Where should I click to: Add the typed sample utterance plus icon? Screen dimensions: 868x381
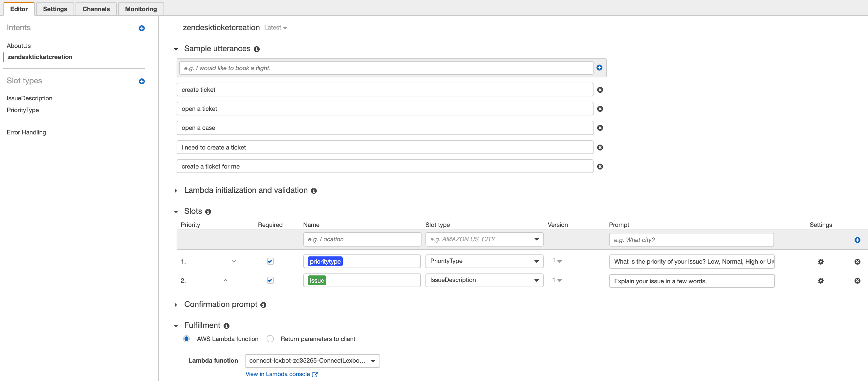click(x=599, y=68)
